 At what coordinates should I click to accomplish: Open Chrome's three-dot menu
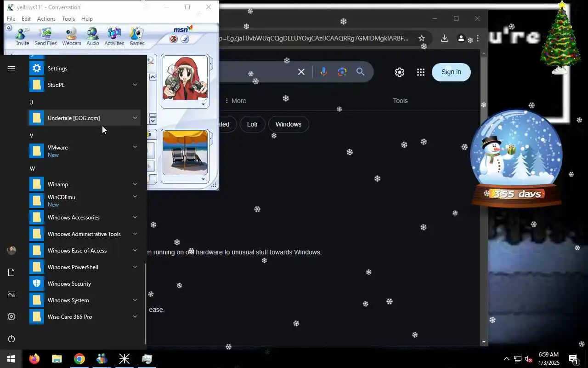(478, 39)
